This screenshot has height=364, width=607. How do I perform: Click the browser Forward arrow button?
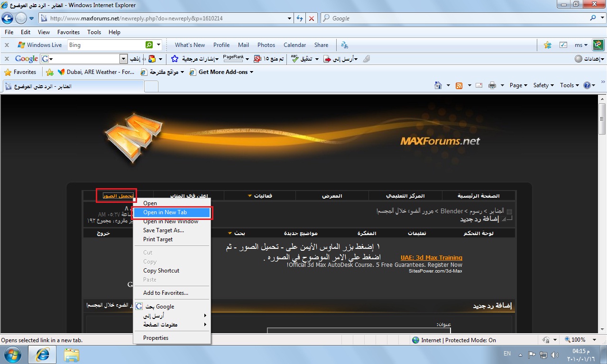(21, 18)
